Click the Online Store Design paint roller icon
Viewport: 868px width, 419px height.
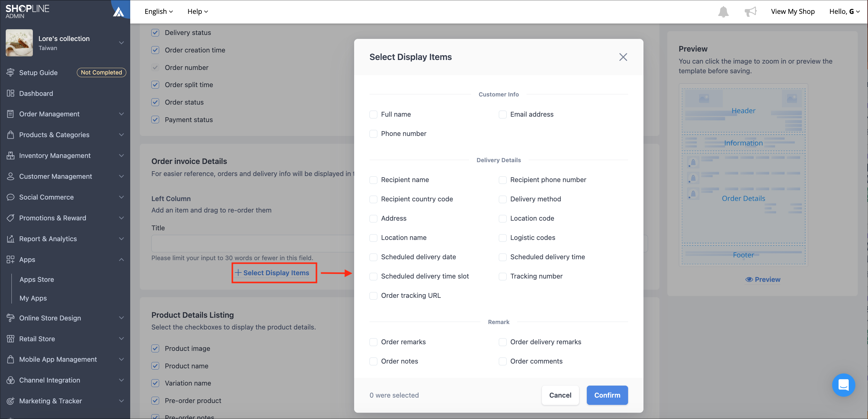click(x=11, y=318)
